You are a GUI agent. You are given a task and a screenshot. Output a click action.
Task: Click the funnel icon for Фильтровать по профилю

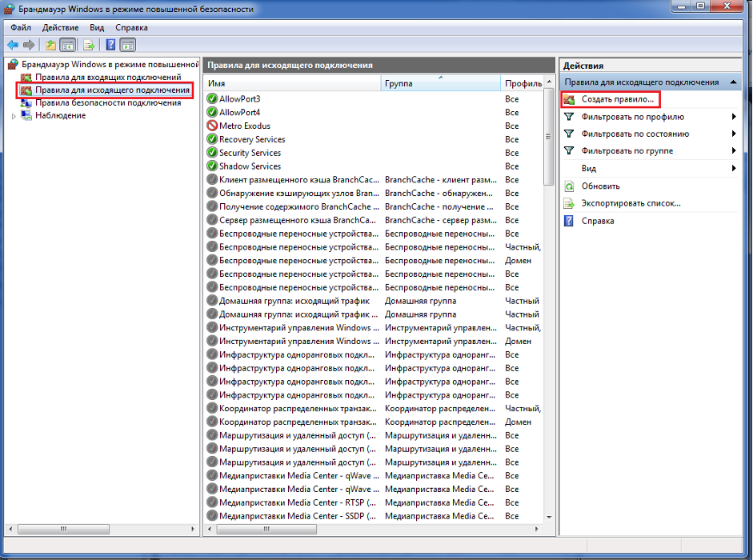point(569,117)
